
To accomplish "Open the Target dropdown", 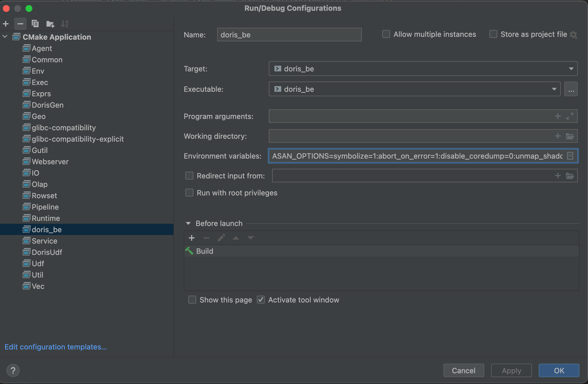I will pos(571,69).
